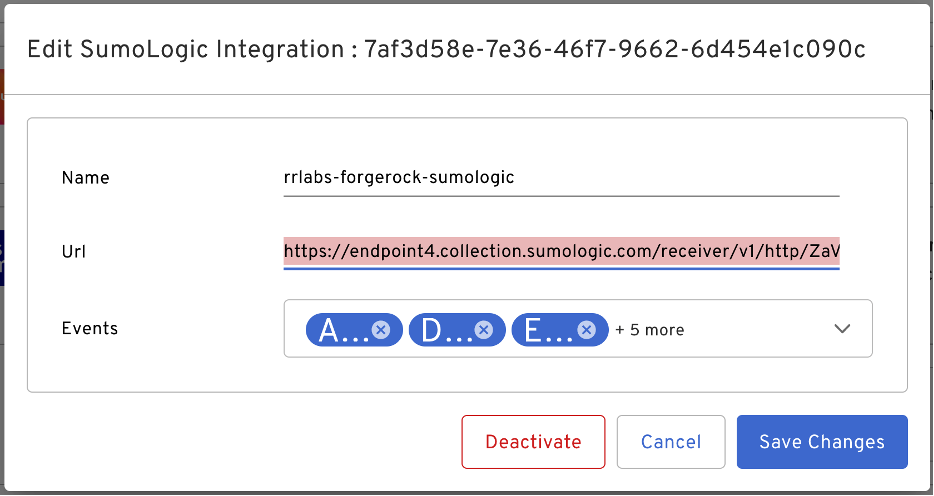Expand the Events dropdown chevron
This screenshot has width=934, height=496.
(x=842, y=329)
